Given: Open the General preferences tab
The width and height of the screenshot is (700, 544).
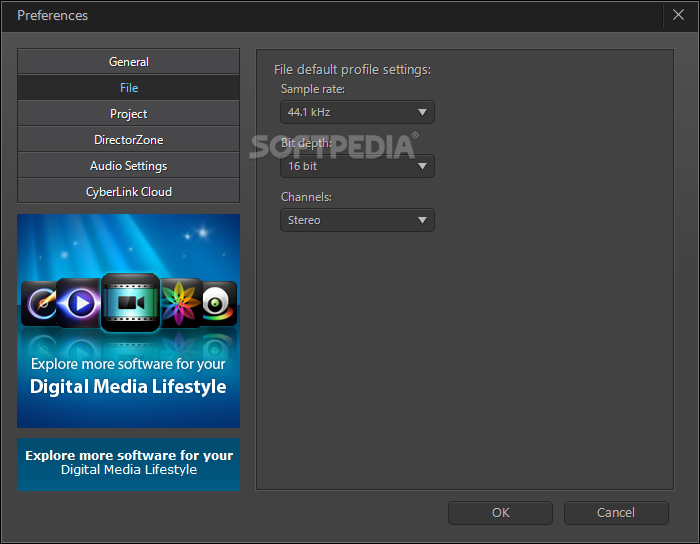Looking at the screenshot, I should point(129,62).
